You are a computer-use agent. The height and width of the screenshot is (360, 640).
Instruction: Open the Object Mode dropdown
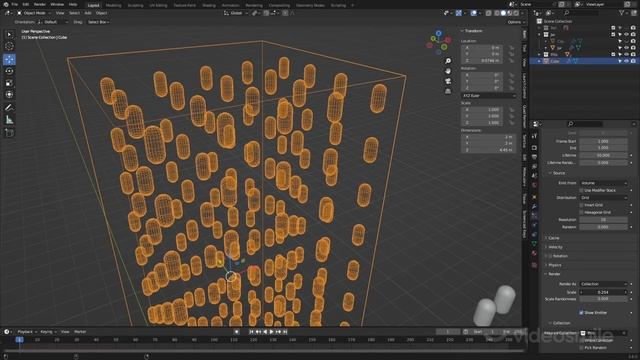click(34, 13)
